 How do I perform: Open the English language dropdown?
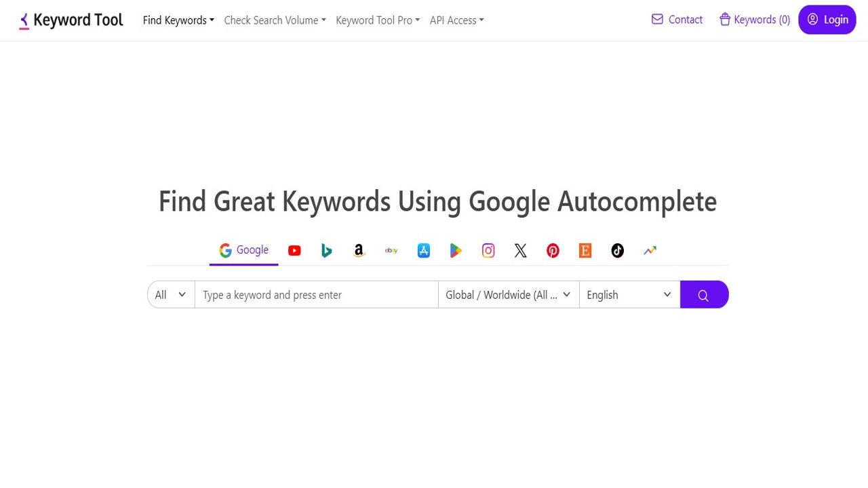click(x=629, y=295)
